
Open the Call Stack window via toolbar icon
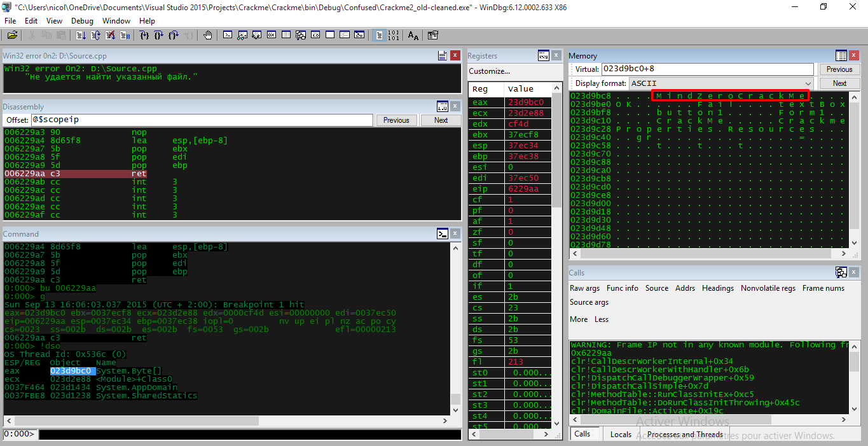click(301, 36)
